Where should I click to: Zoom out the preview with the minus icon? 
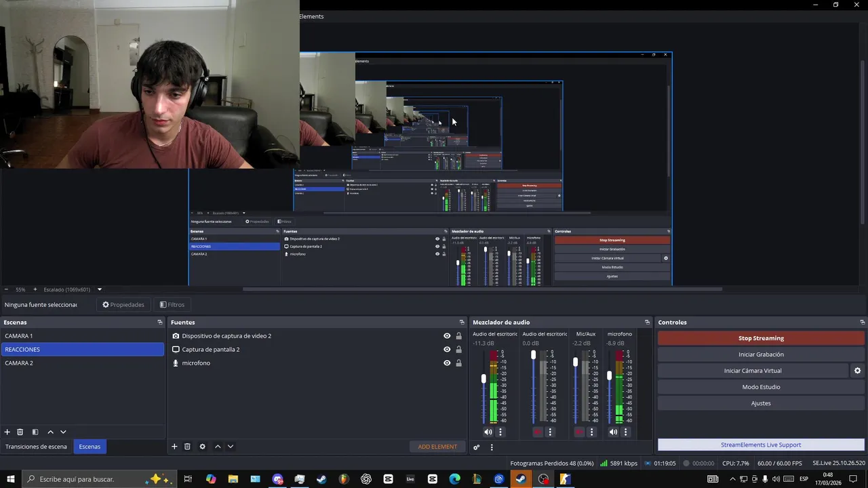[x=6, y=289]
